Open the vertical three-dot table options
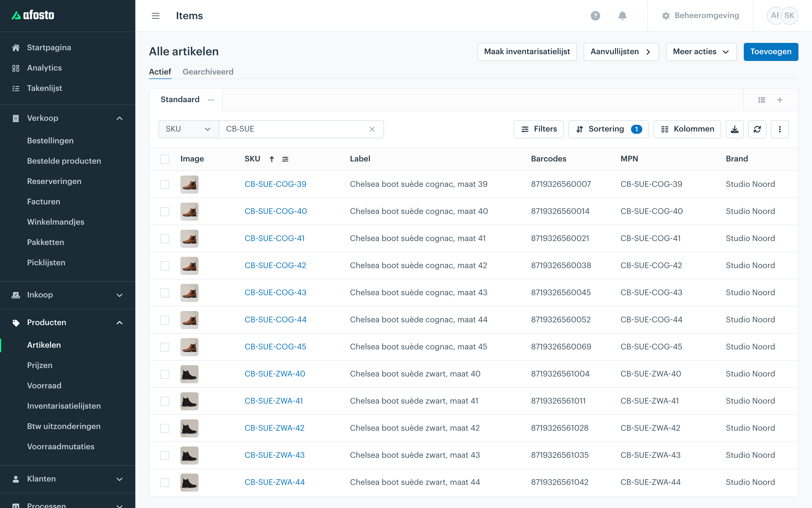 780,129
